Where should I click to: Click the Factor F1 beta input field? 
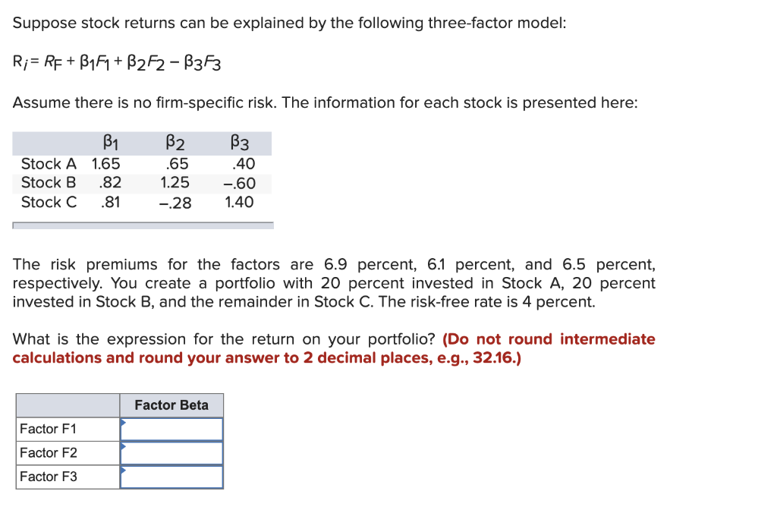pos(171,428)
